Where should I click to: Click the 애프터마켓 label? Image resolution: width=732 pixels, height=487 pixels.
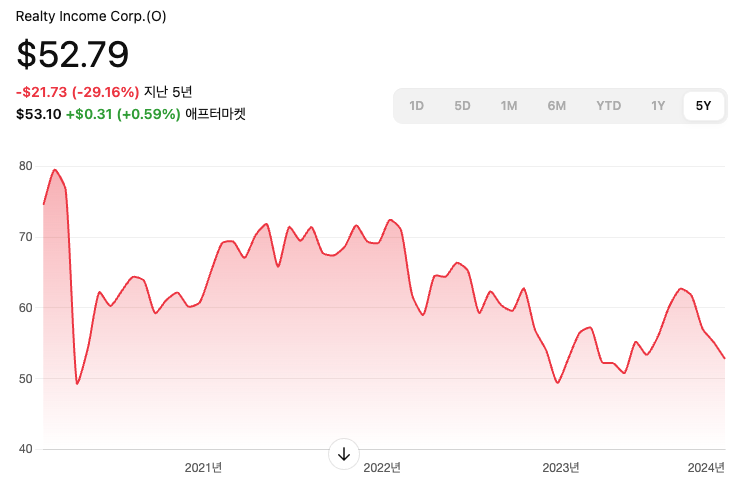[x=216, y=114]
